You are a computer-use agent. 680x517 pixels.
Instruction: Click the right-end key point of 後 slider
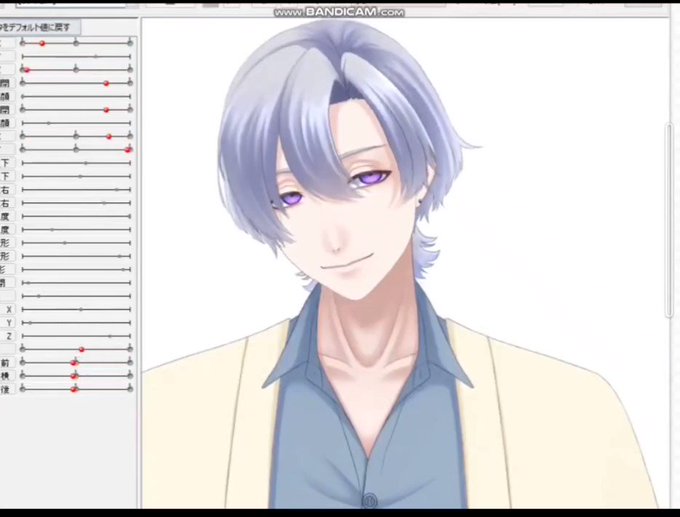(130, 389)
